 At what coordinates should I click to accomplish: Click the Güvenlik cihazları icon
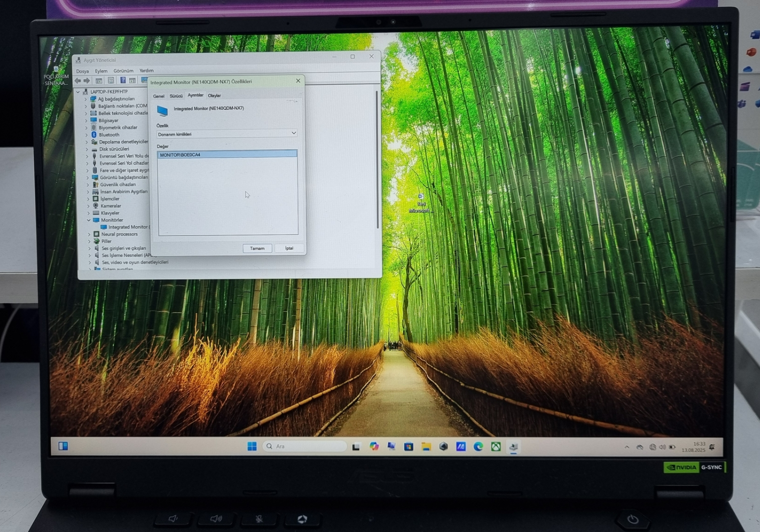[95, 184]
